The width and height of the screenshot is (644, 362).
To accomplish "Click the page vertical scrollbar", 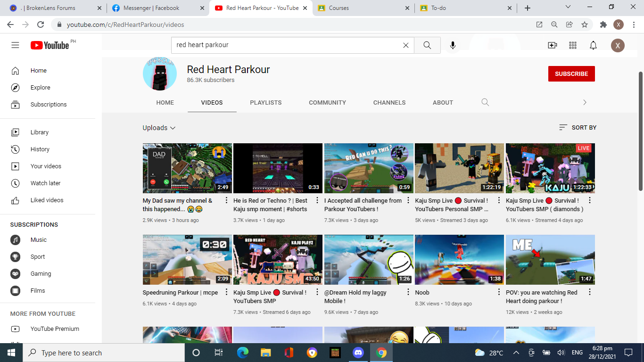I will 641,131.
